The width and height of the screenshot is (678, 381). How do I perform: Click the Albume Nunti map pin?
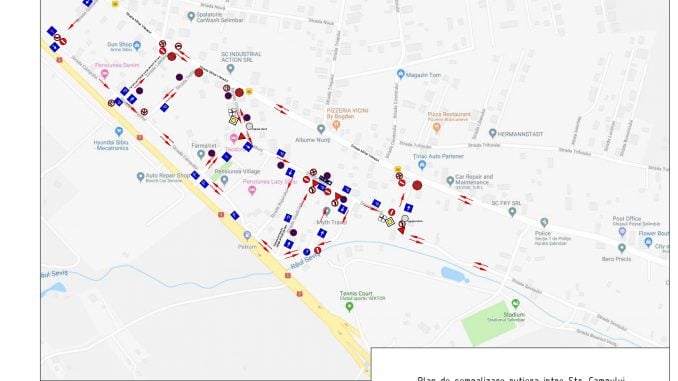point(321,129)
